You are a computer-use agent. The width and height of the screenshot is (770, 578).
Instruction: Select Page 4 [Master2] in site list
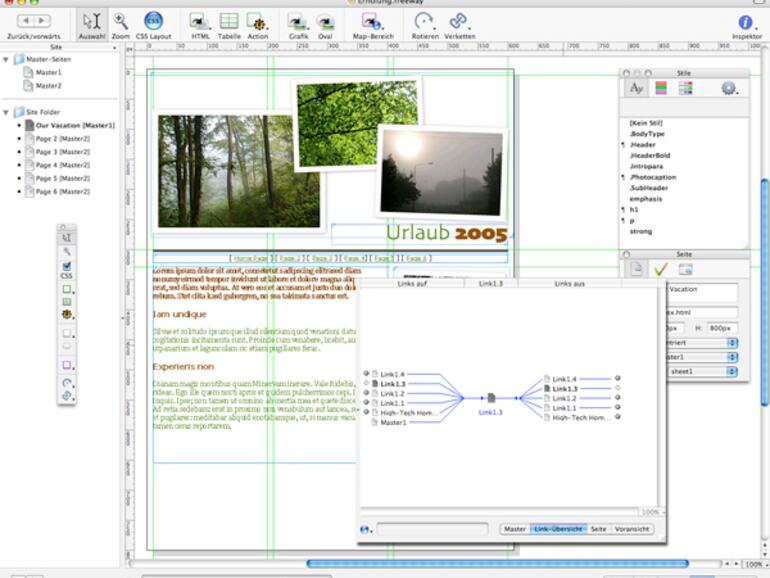62,164
